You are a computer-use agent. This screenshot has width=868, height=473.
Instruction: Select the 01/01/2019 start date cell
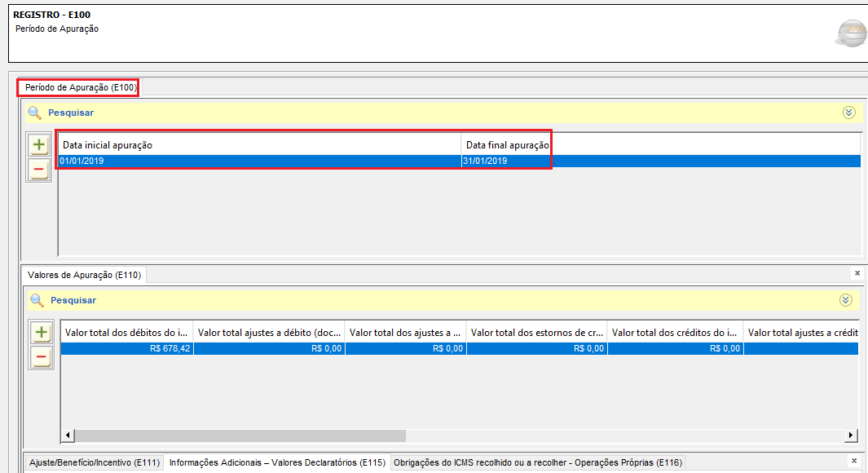tap(260, 161)
